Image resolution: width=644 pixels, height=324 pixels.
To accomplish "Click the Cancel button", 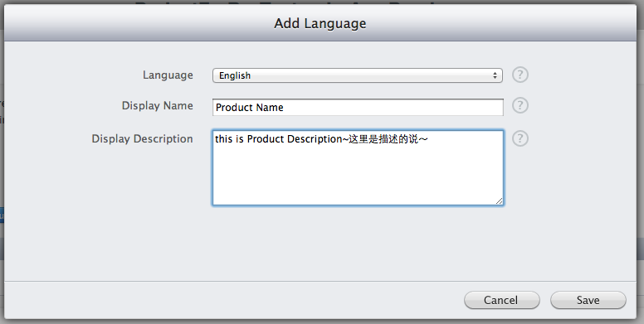I will [501, 300].
